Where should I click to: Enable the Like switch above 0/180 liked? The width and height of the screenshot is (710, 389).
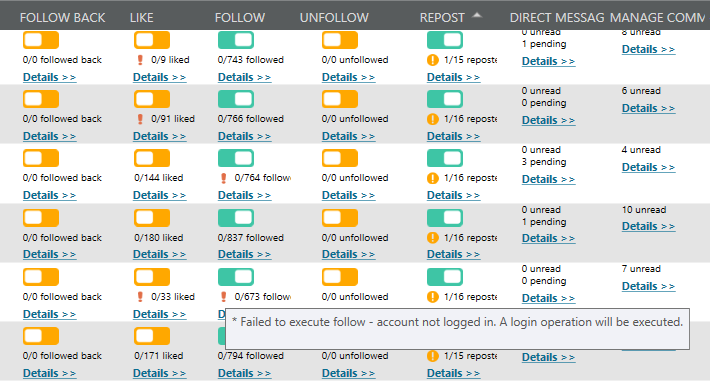(x=152, y=218)
